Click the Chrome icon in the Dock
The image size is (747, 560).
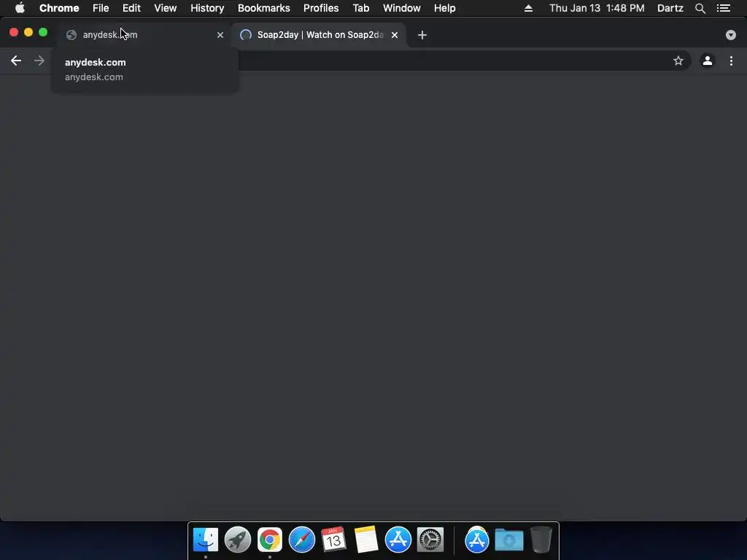(x=270, y=540)
